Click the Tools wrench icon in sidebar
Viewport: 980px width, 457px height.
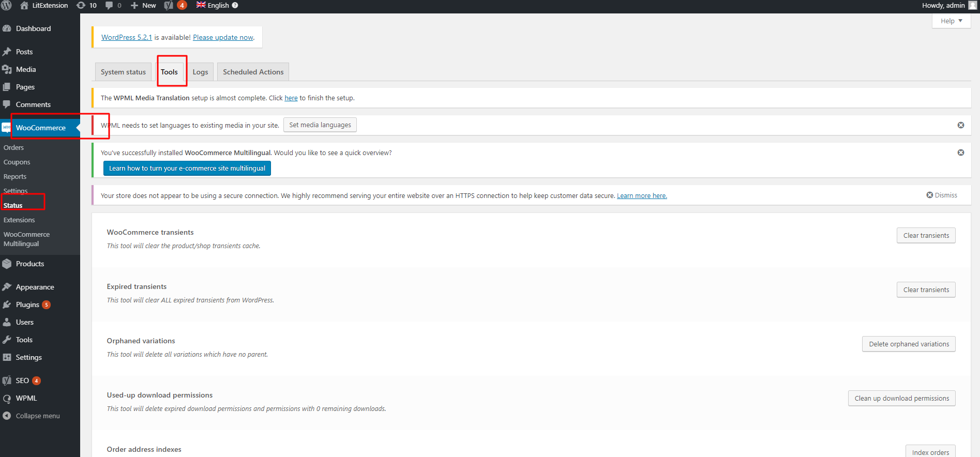7,340
